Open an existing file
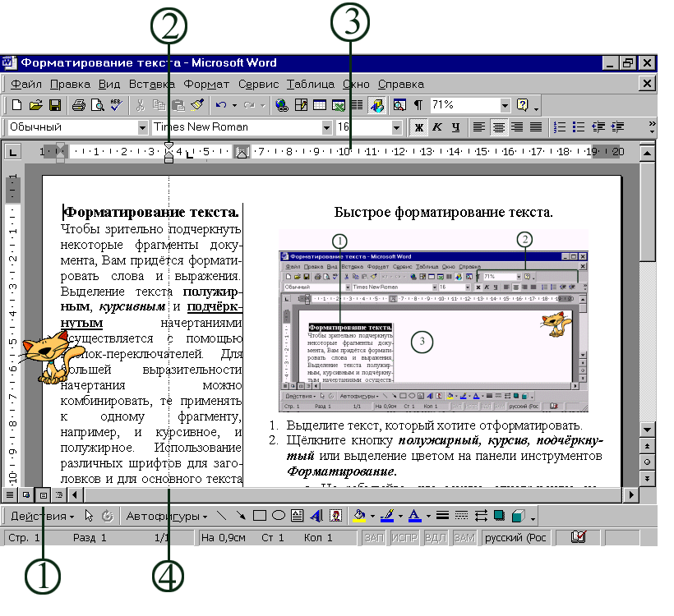Viewport: 674px width, 616px height. (x=35, y=105)
